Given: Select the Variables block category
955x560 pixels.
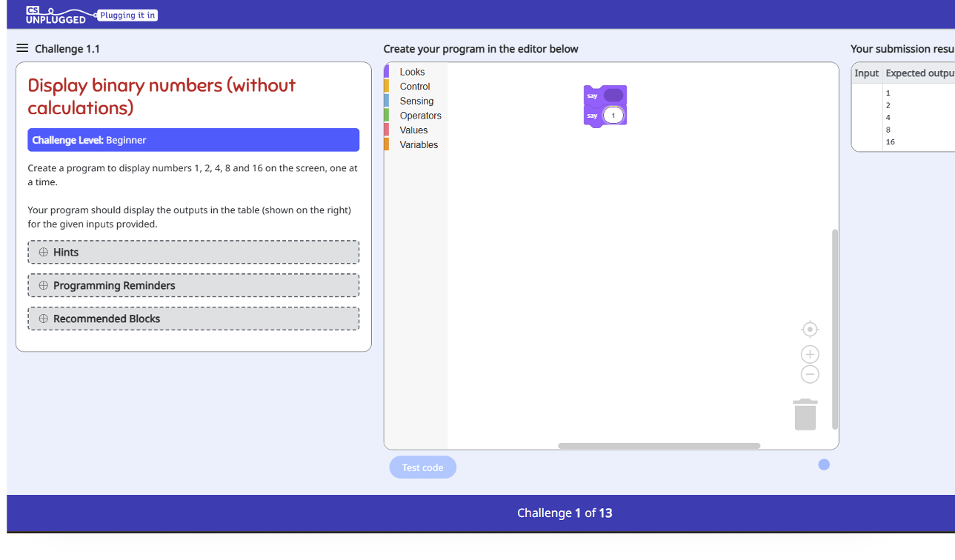Looking at the screenshot, I should 419,144.
